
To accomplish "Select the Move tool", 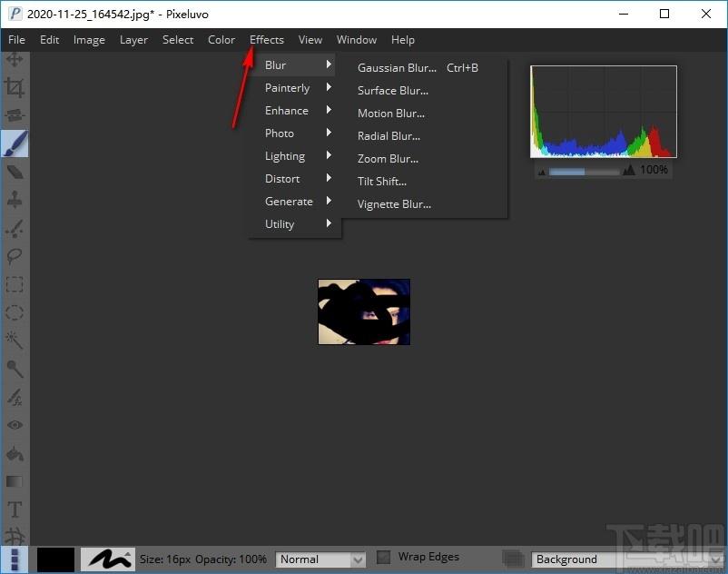I will pos(15,59).
